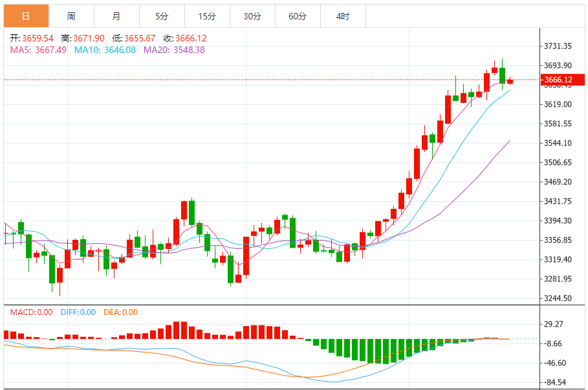
Task: Click the 3693.90 price axis label
Action: 558,65
